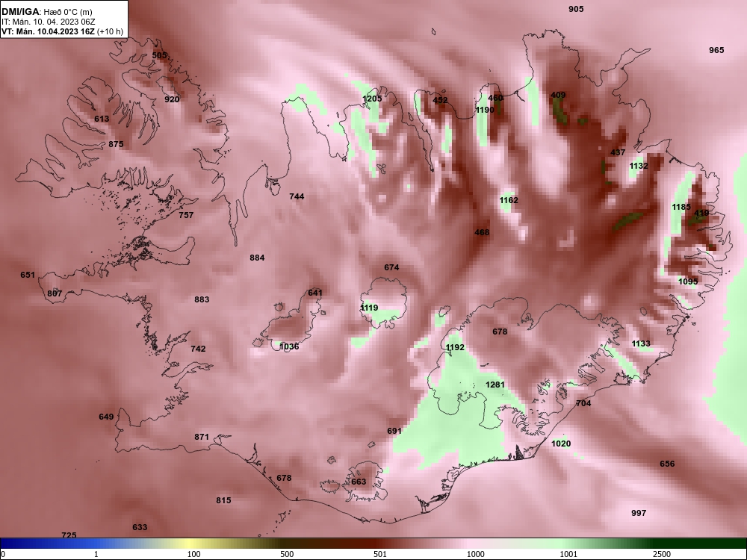This screenshot has height=560, width=747.
Task: Click the 1119 value on the glacier
Action: [369, 308]
